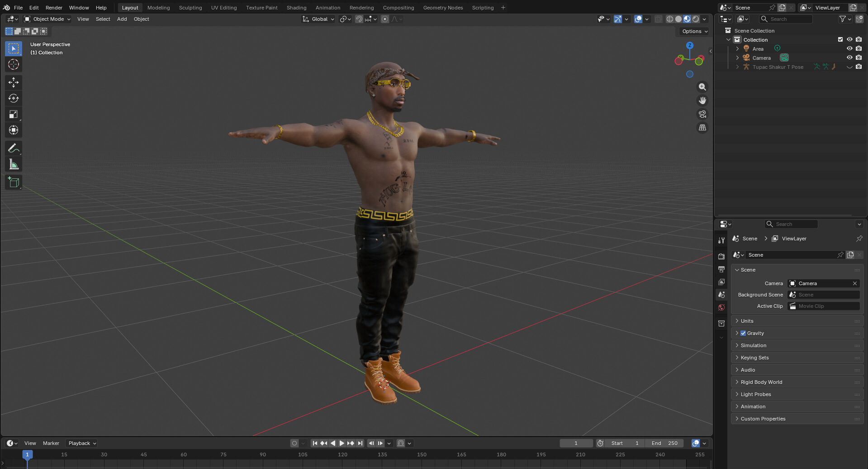This screenshot has width=868, height=469.
Task: Hide the Area object in viewport
Action: point(849,48)
